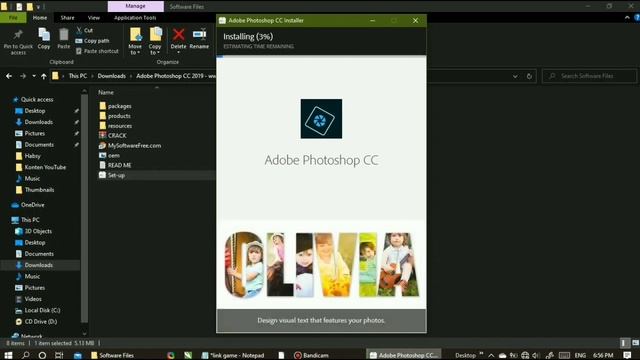Switch to Software Files taskbar button
Image resolution: width=640 pixels, height=360 pixels.
pyautogui.click(x=113, y=356)
